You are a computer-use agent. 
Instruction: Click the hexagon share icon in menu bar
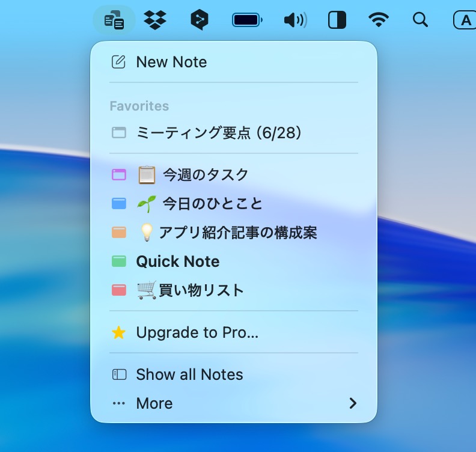[x=199, y=20]
